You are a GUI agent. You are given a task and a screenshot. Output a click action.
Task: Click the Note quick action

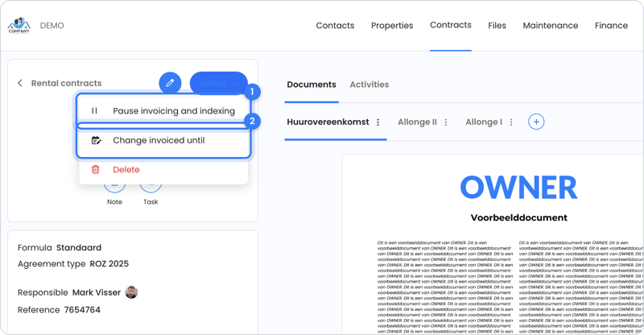[x=114, y=202]
